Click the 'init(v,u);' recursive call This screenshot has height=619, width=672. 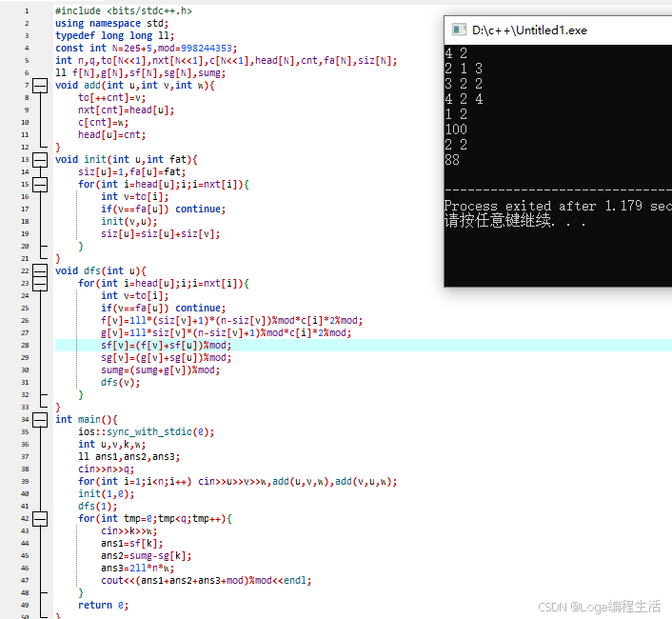(x=129, y=222)
